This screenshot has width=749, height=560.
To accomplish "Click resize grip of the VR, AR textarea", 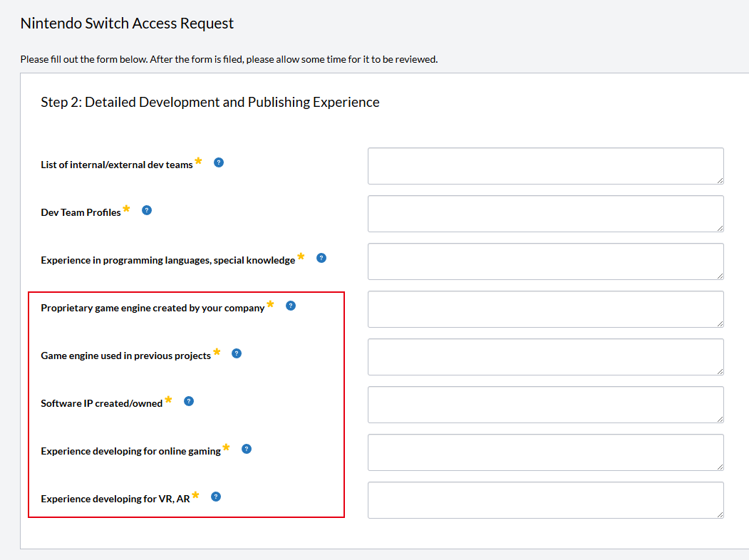I will click(720, 514).
